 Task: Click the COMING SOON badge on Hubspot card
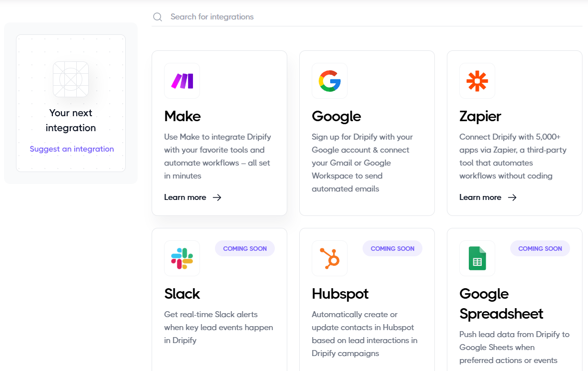click(392, 249)
